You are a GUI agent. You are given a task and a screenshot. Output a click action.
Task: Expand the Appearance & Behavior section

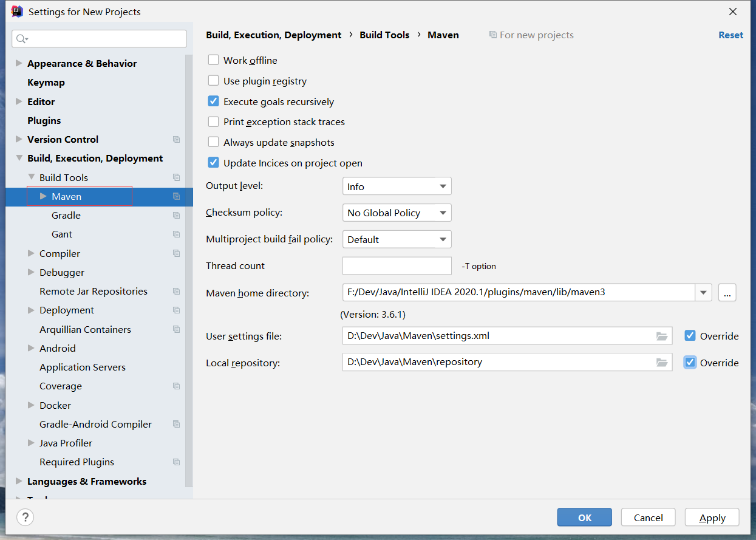click(x=19, y=63)
